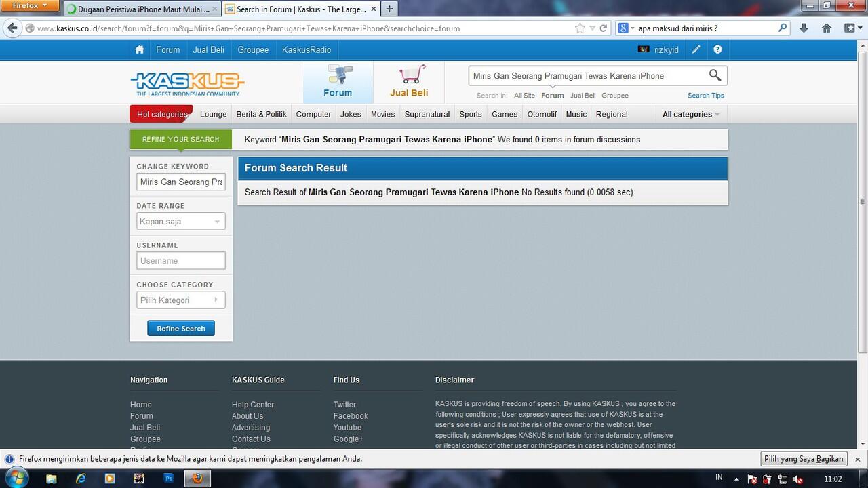
Task: Open the Pilih Kategori category selector
Action: (181, 300)
